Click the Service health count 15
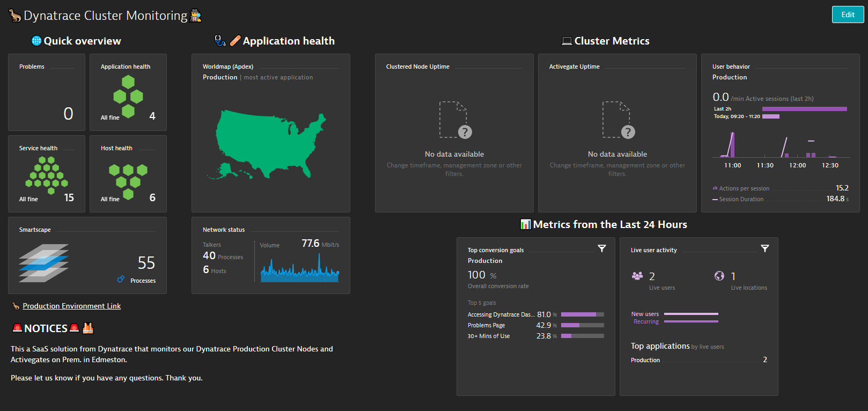Viewport: 868px width, 411px height. tap(69, 197)
